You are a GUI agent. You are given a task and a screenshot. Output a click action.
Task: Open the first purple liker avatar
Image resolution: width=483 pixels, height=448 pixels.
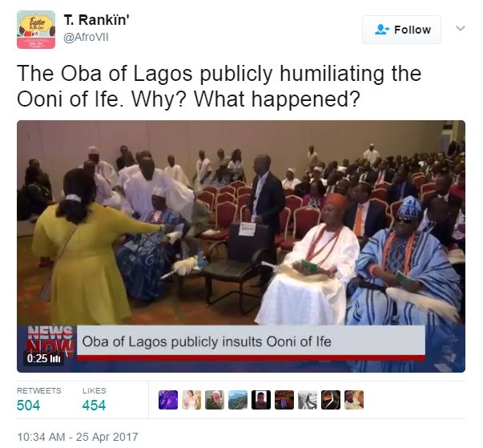tap(168, 400)
